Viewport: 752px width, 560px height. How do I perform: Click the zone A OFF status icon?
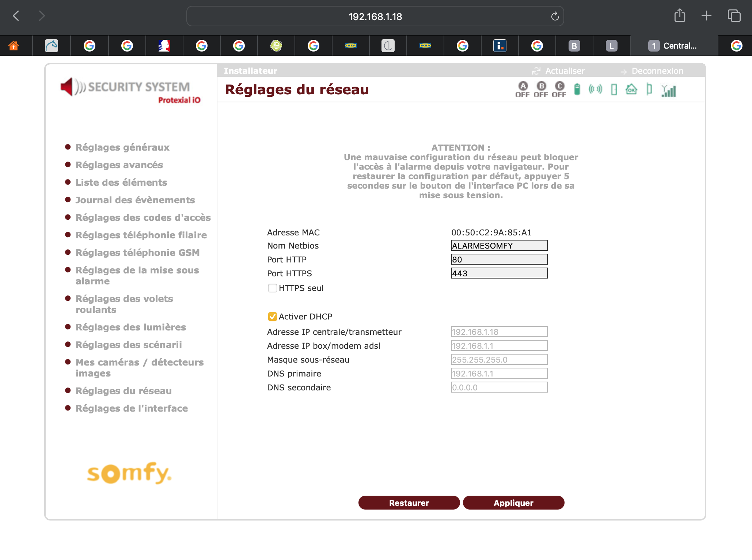[523, 90]
